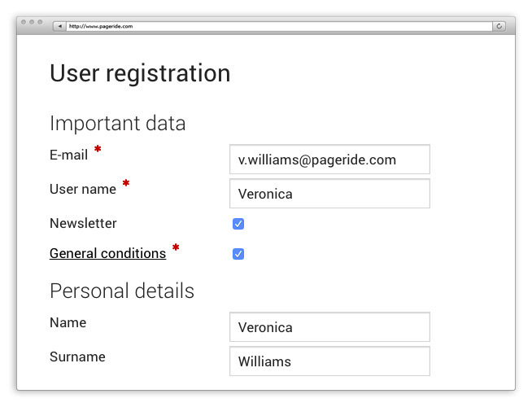Close the browser window

click(x=24, y=22)
